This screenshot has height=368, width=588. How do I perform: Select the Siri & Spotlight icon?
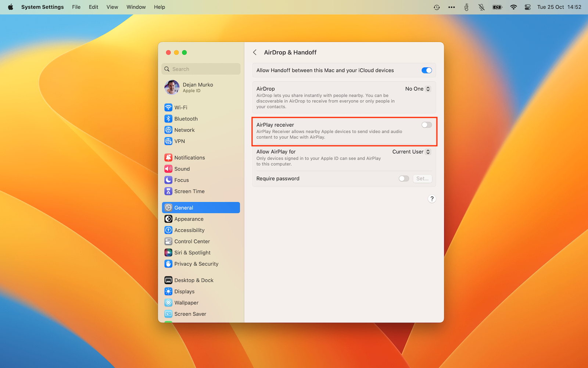point(168,253)
